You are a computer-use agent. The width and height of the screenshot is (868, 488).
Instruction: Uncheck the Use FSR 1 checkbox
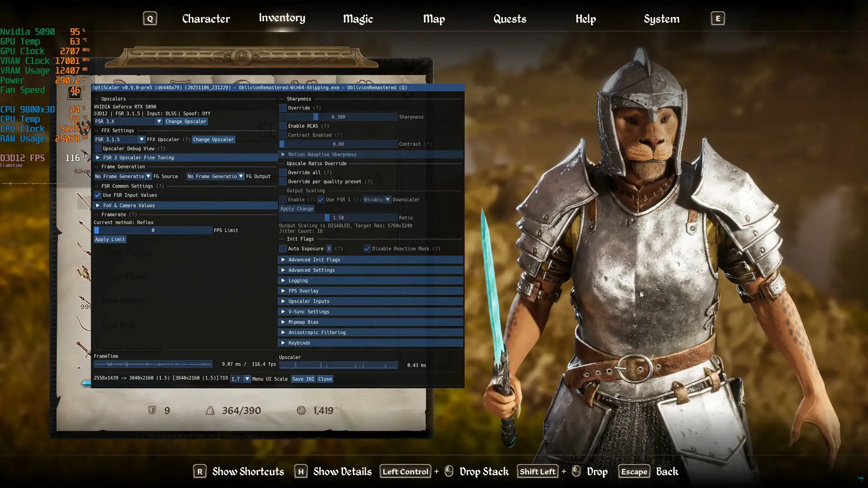(321, 200)
